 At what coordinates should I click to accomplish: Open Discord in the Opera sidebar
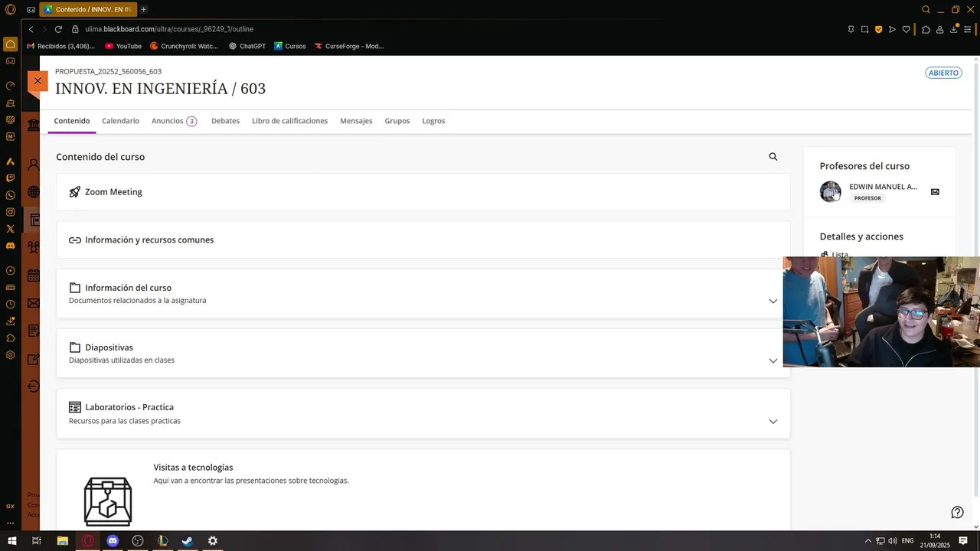click(x=11, y=246)
